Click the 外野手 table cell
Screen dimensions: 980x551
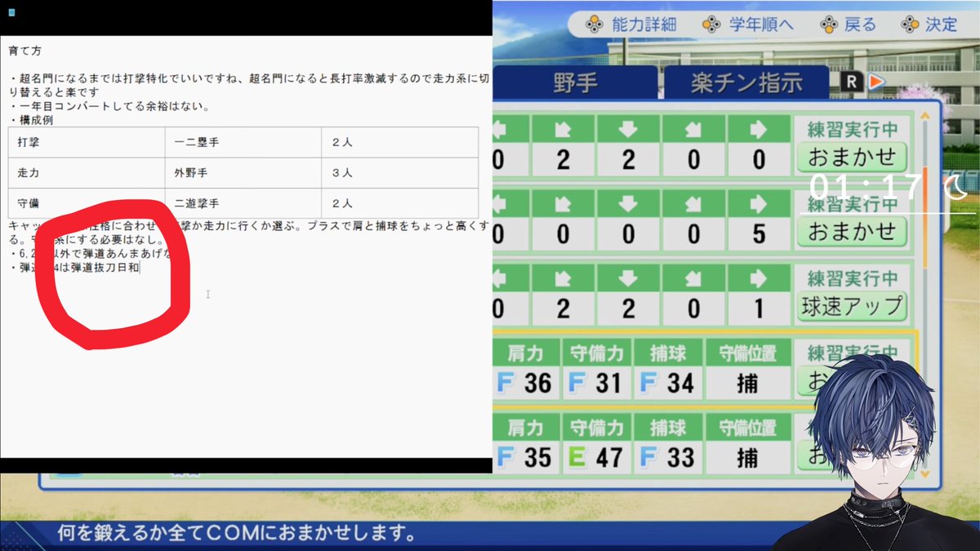[243, 173]
